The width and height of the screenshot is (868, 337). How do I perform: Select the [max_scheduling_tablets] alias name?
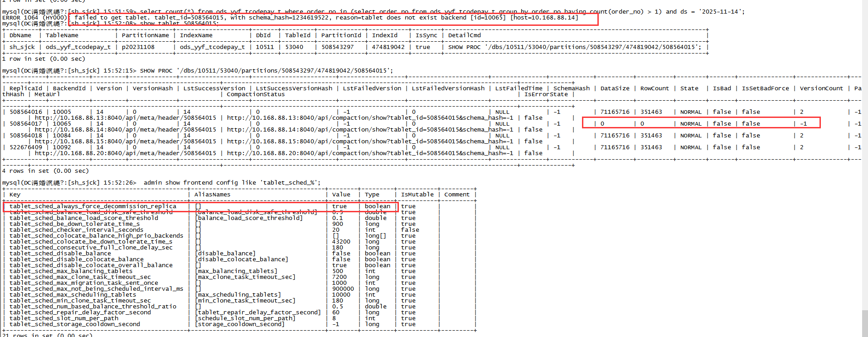point(238,295)
